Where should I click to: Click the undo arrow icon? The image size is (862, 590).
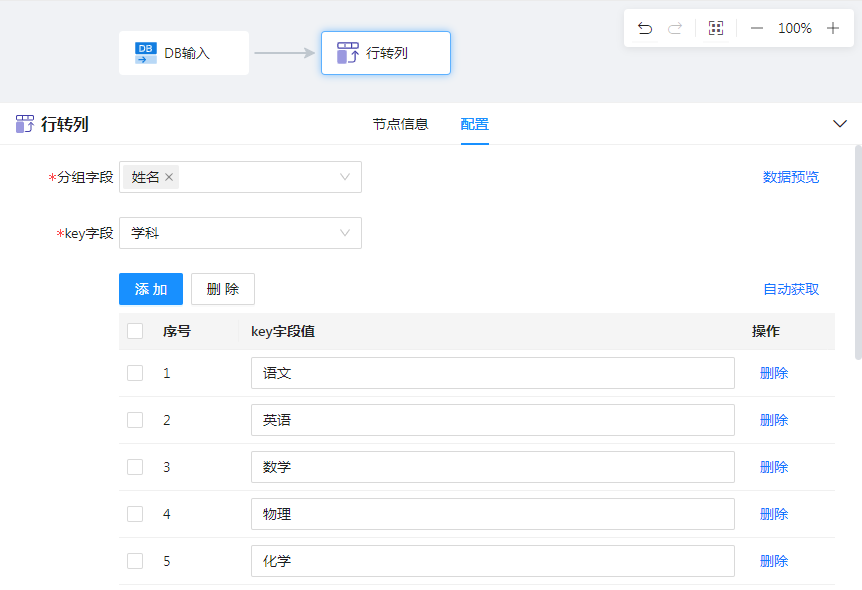click(645, 28)
